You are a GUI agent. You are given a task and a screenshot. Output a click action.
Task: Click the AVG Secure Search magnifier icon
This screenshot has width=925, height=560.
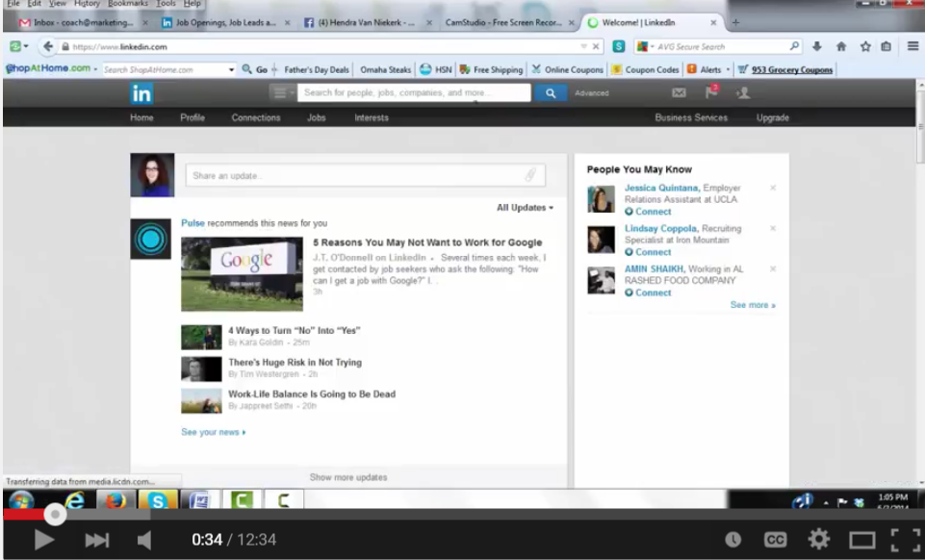click(x=795, y=46)
